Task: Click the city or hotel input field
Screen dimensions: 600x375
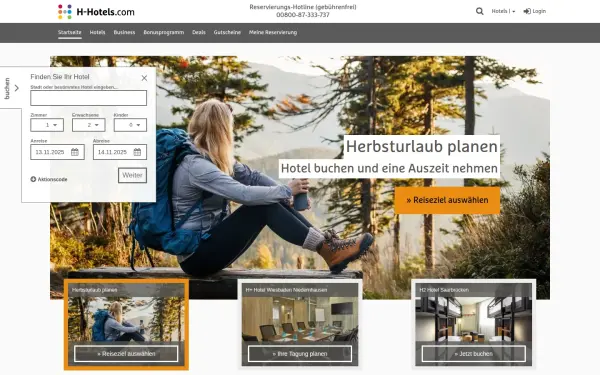Action: [x=88, y=98]
